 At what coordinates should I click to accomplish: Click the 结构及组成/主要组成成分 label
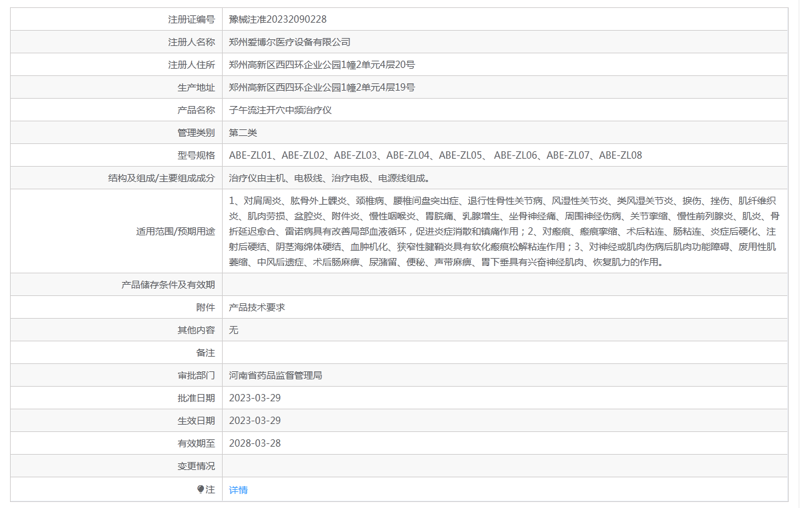coord(161,178)
